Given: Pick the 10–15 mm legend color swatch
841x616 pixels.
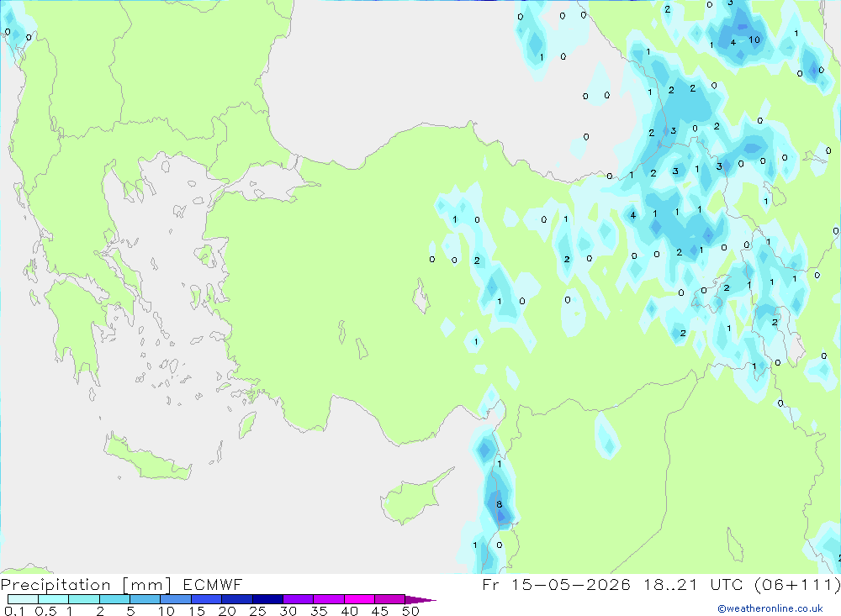Looking at the screenshot, I should pos(176,599).
